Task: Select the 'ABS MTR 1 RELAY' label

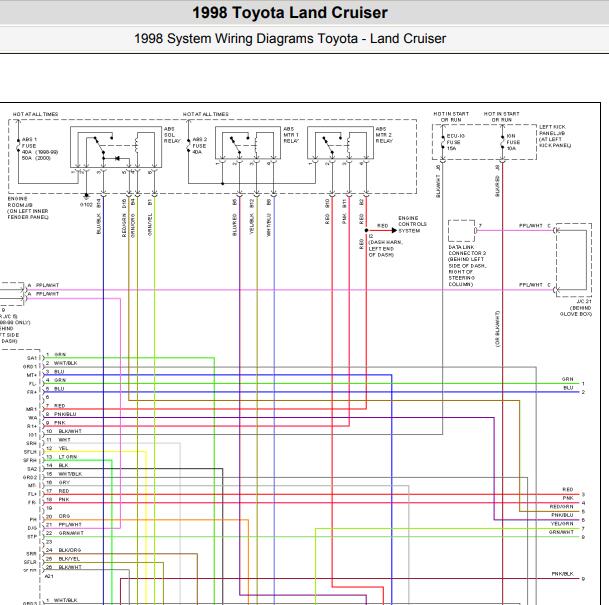Action: coord(291,135)
